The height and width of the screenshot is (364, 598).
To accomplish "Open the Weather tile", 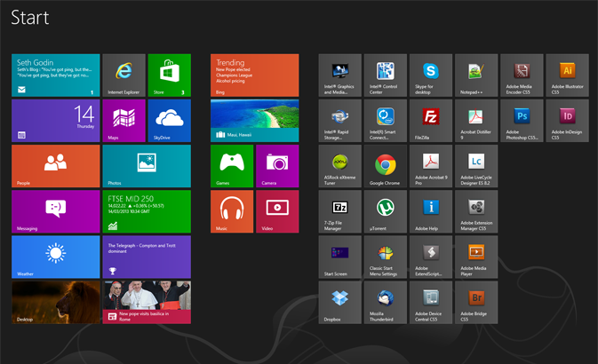I will (x=56, y=257).
